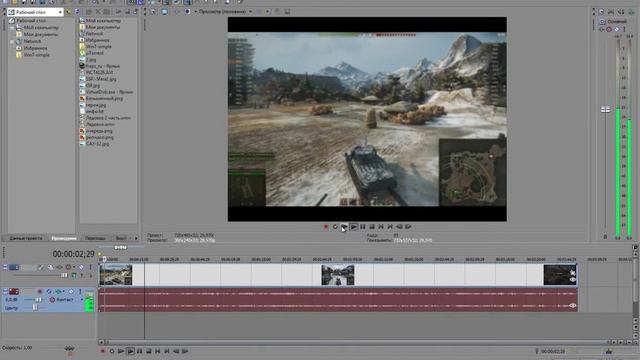Solo the video track

point(90,267)
